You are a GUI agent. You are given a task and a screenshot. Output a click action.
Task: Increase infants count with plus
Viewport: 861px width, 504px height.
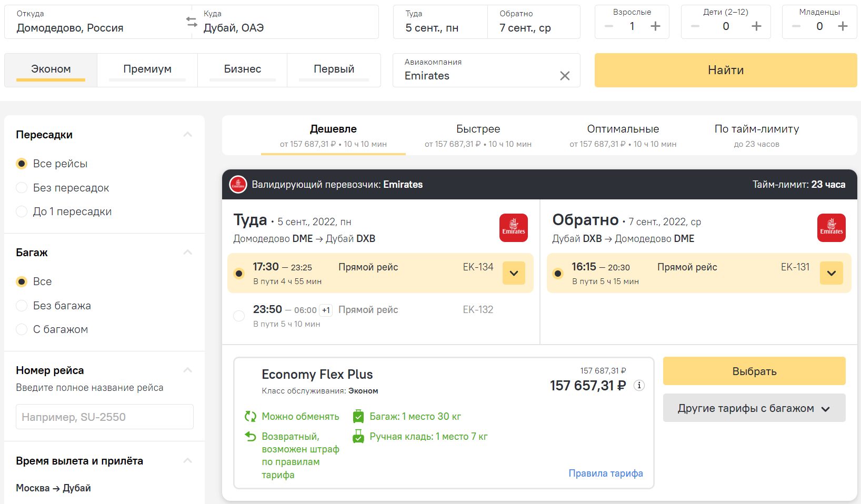pos(843,26)
